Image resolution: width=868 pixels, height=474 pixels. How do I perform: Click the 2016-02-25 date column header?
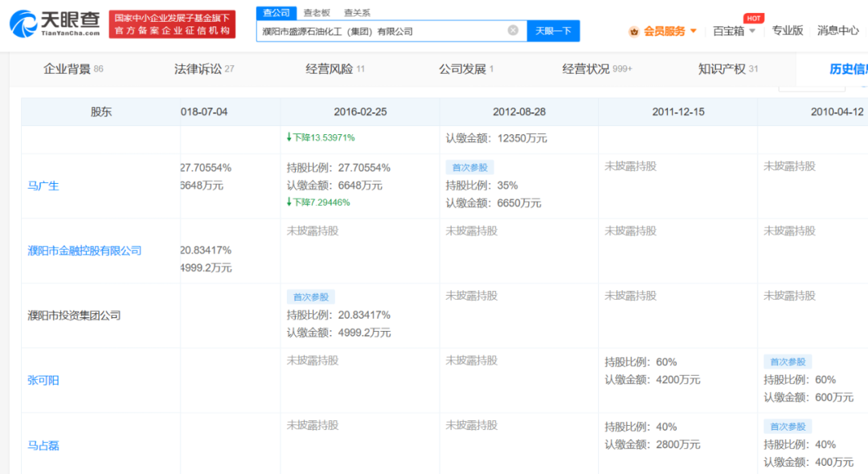360,112
